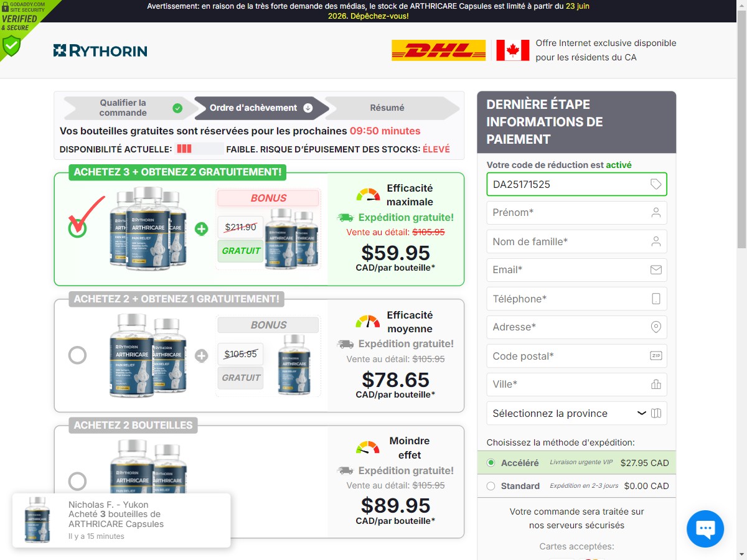Focus the Adresse input field
747x560 pixels.
(x=576, y=327)
